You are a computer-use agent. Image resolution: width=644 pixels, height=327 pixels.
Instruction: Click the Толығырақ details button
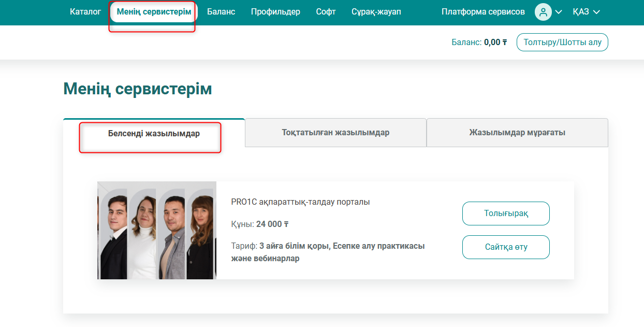[x=506, y=214]
